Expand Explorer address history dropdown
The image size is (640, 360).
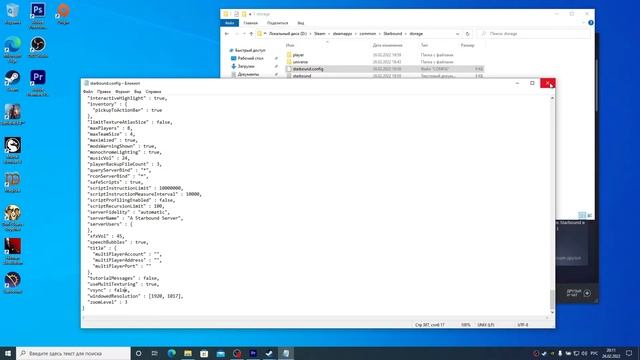458,34
